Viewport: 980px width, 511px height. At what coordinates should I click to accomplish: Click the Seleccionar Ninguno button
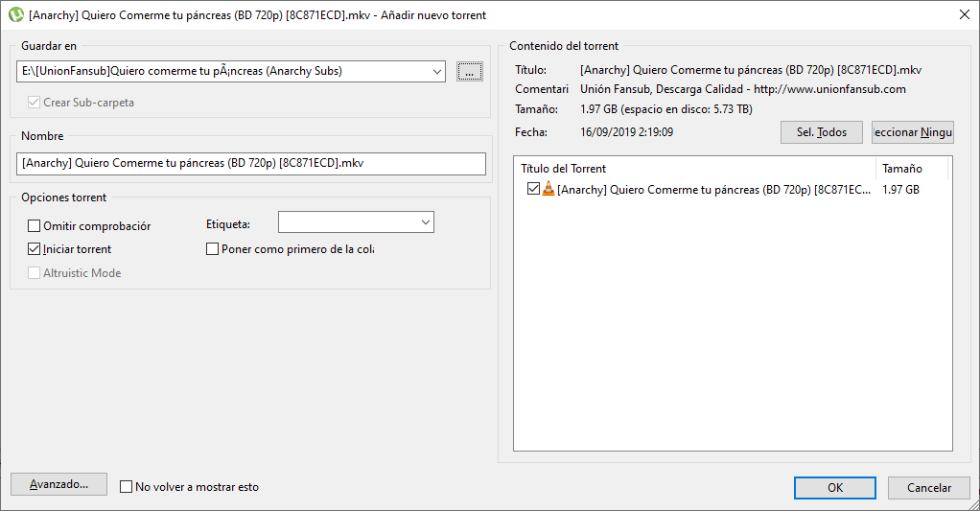912,132
